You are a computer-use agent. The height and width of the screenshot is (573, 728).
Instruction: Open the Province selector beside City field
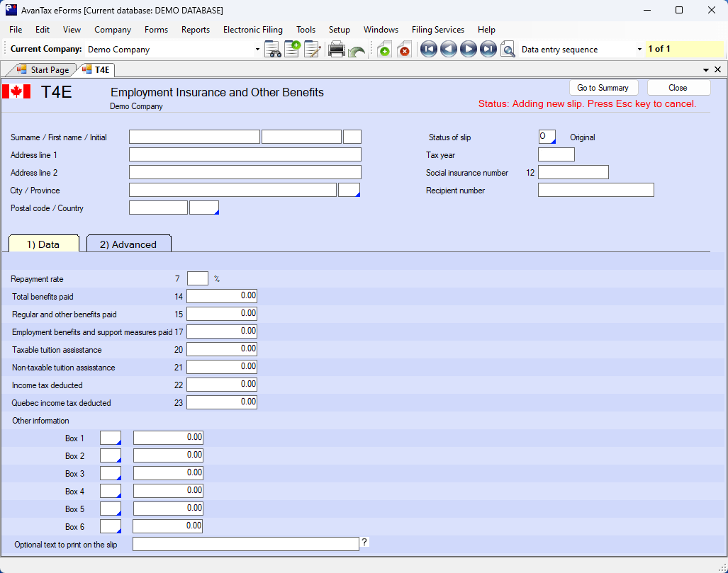click(x=349, y=190)
